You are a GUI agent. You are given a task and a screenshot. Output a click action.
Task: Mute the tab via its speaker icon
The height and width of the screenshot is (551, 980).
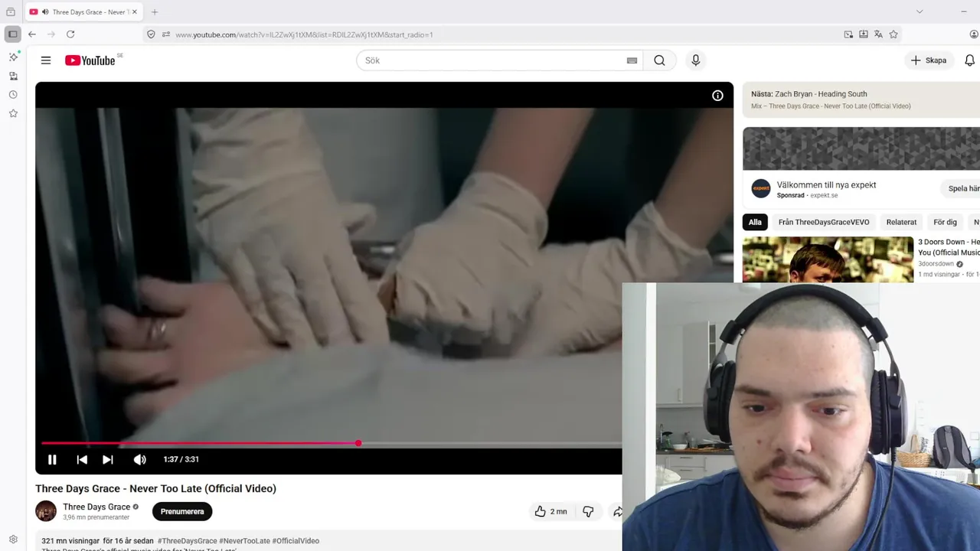45,12
